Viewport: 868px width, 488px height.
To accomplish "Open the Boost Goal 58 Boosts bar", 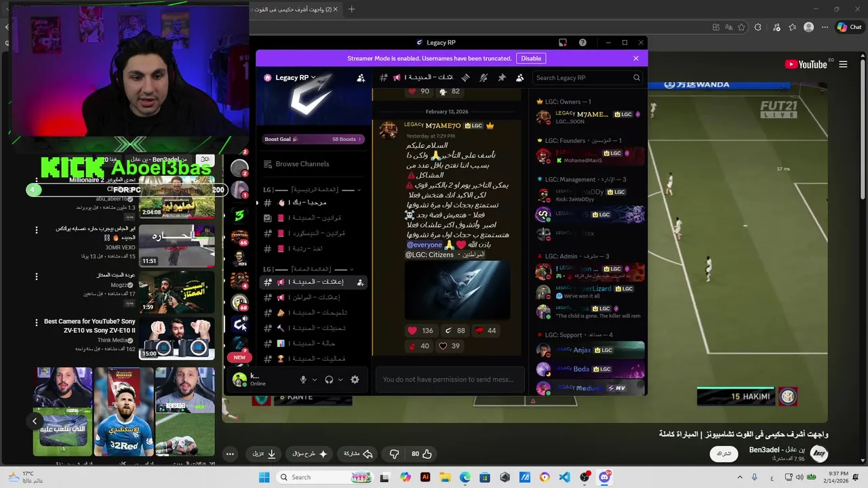I will pyautogui.click(x=313, y=139).
